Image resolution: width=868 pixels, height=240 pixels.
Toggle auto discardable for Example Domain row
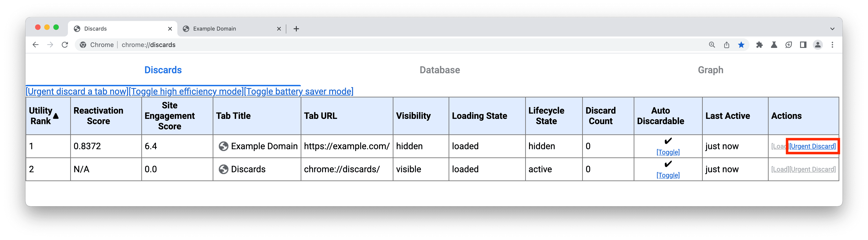tap(668, 152)
